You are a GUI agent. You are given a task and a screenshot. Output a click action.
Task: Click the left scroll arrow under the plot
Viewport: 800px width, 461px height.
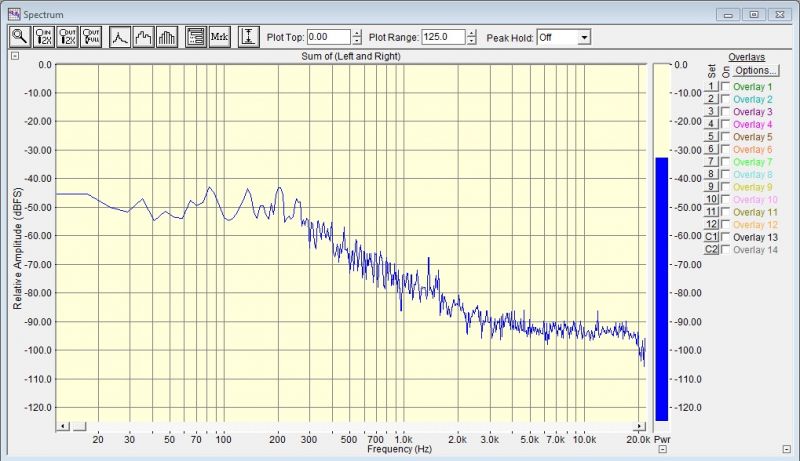coord(63,426)
